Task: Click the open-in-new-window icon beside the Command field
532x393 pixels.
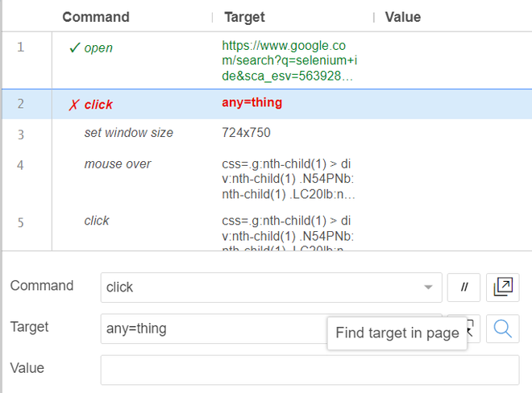Action: (x=503, y=287)
